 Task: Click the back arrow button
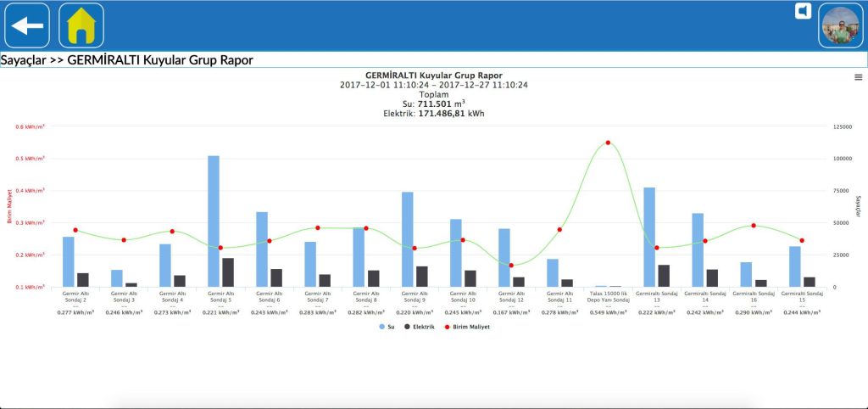(x=27, y=25)
